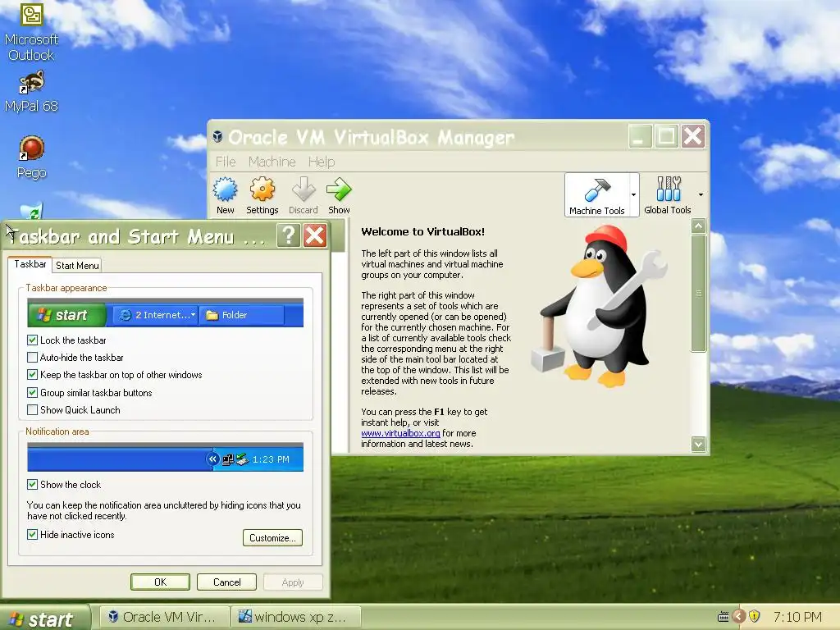
Task: Click VirtualBox Manager title bar icon
Action: (x=217, y=136)
